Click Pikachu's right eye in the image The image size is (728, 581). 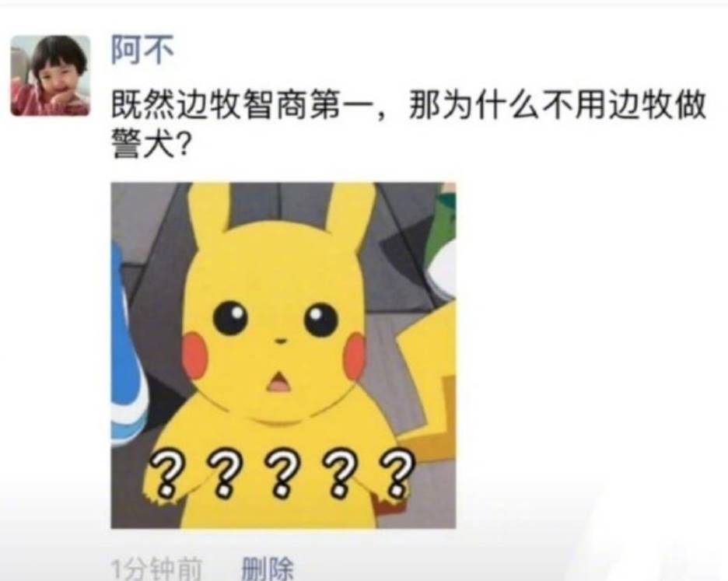320,320
